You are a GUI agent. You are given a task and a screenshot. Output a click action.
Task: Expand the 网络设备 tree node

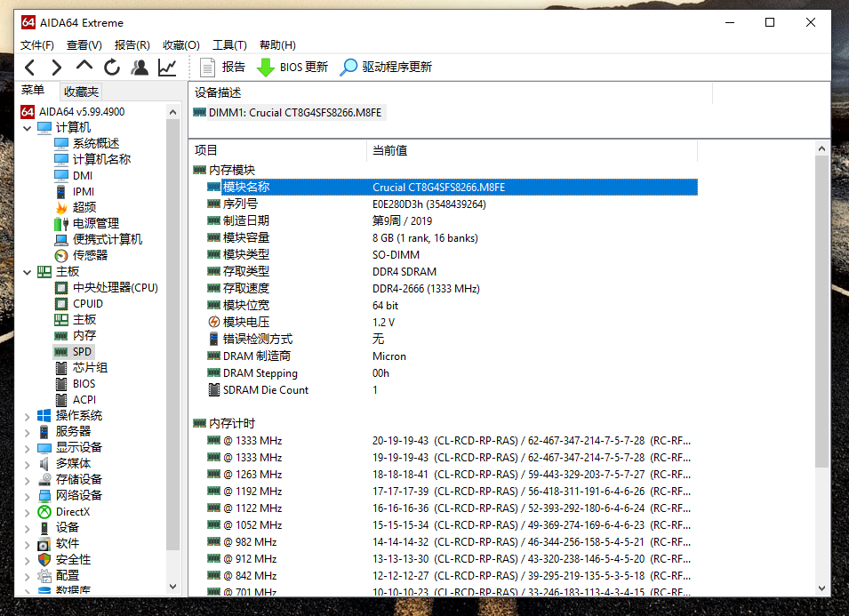27,496
